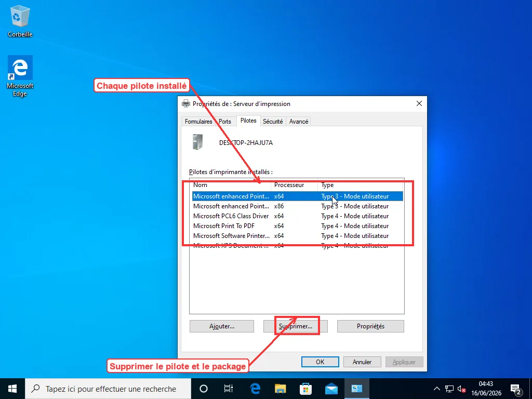Open the Mail app taskbar icon
This screenshot has width=532, height=399.
point(331,389)
